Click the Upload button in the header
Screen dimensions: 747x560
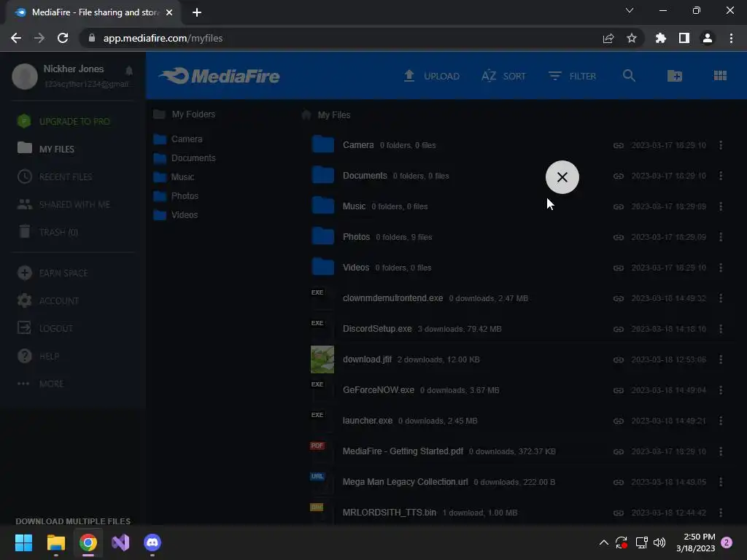pyautogui.click(x=432, y=76)
